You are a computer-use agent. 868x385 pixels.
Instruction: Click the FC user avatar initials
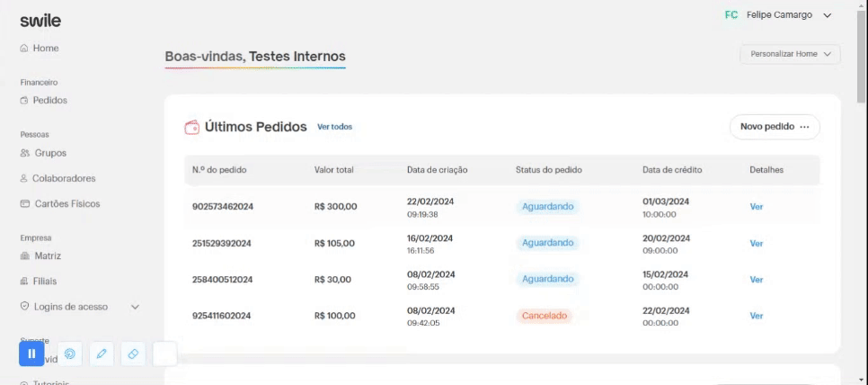tap(731, 15)
